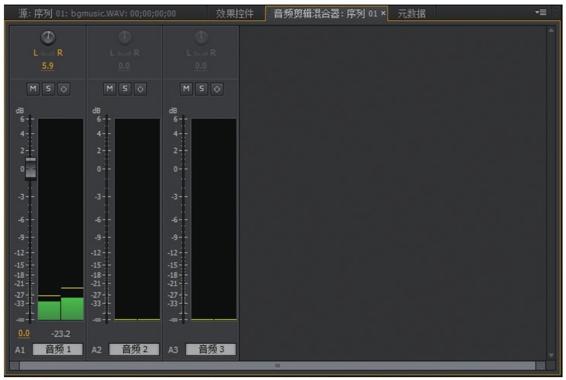Image resolution: width=566 pixels, height=380 pixels.
Task: Click the pan knob on track A1
Action: tap(48, 37)
